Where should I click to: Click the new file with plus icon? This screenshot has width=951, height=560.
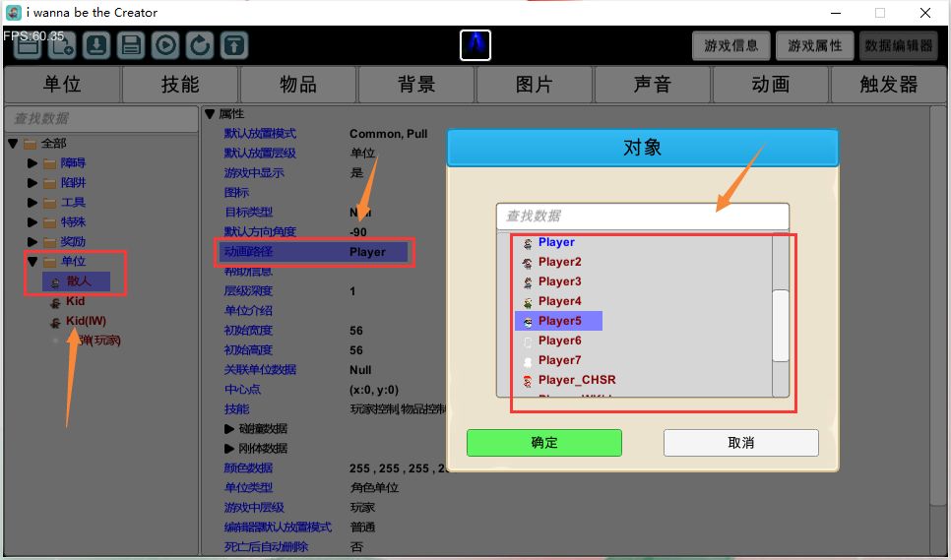point(61,45)
